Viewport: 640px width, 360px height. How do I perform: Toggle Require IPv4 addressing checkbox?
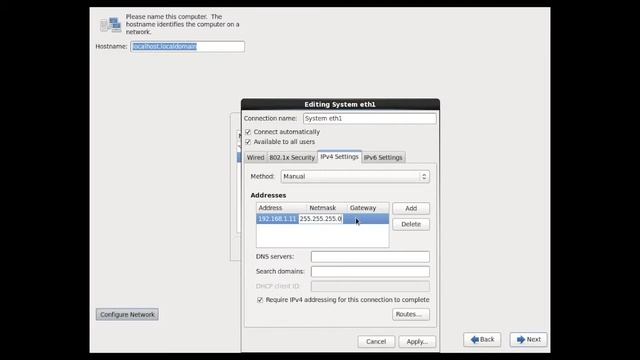click(260, 300)
